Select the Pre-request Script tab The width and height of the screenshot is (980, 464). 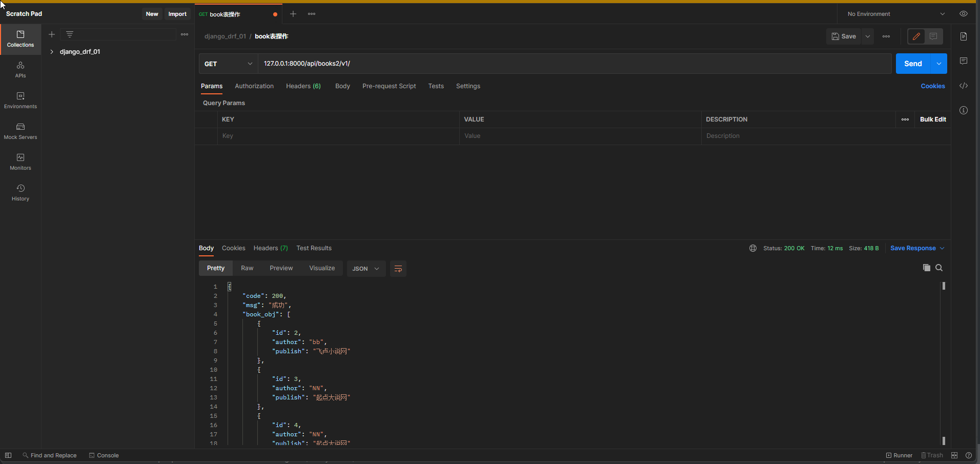coord(389,86)
